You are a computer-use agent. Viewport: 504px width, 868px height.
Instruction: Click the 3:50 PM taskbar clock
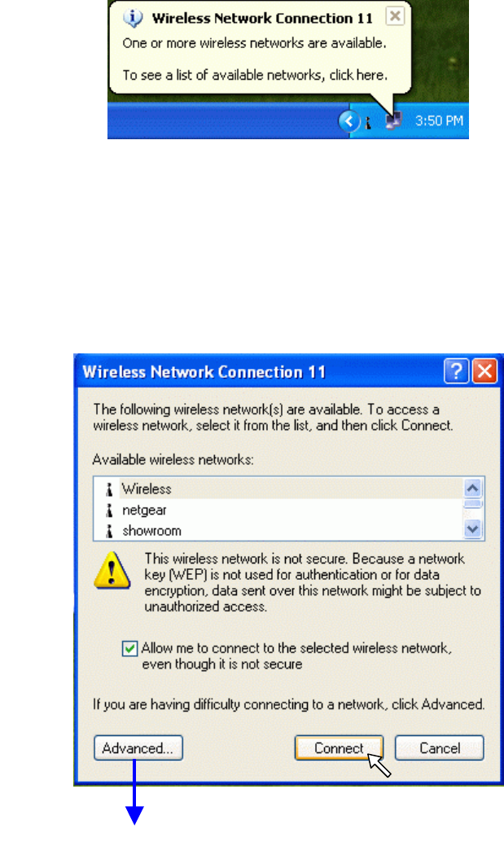point(439,121)
